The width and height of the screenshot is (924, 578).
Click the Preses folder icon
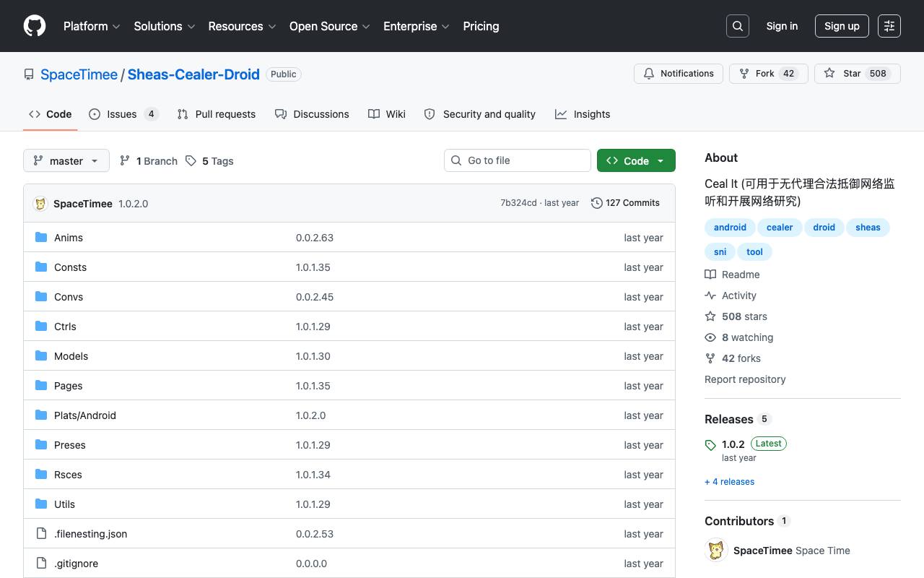(41, 444)
